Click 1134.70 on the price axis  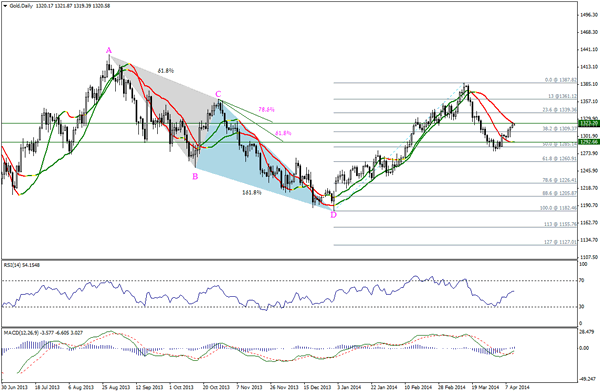(589, 240)
